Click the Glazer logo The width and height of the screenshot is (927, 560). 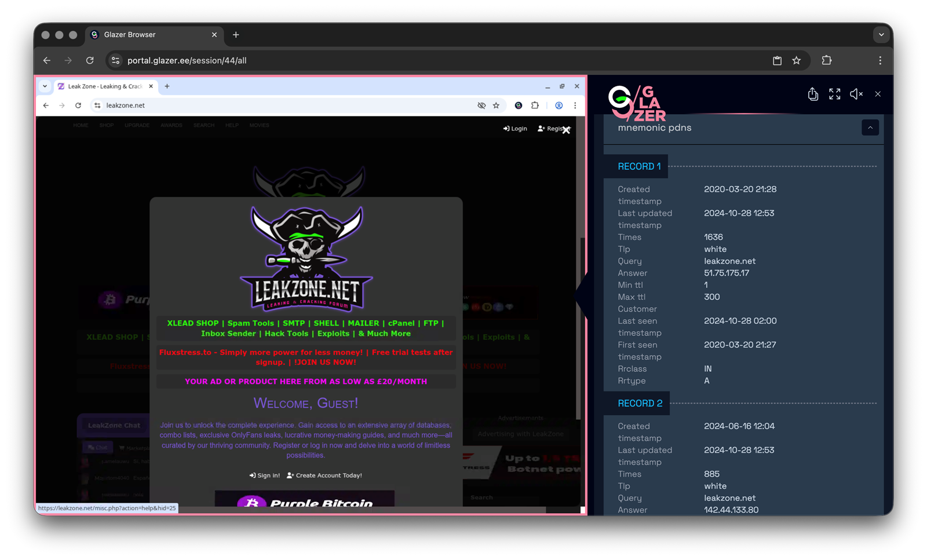637,103
